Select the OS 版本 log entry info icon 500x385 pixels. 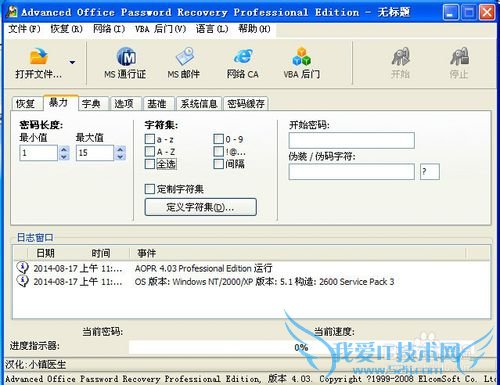click(22, 281)
